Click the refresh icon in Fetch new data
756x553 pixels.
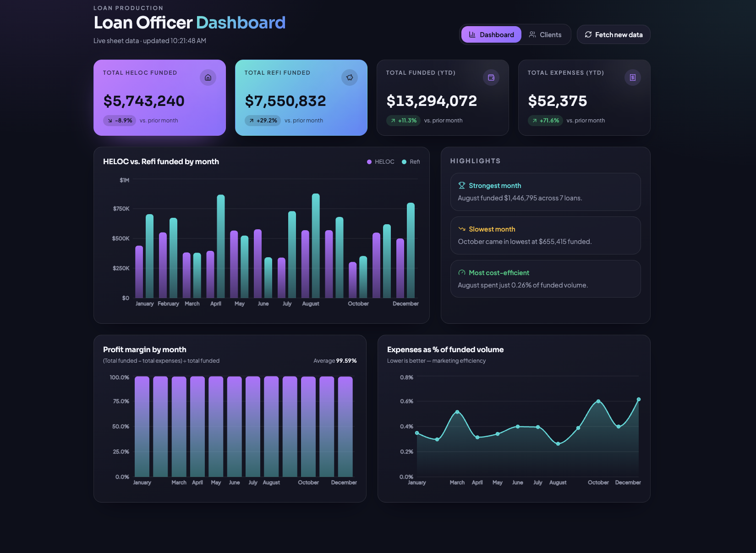tap(588, 34)
